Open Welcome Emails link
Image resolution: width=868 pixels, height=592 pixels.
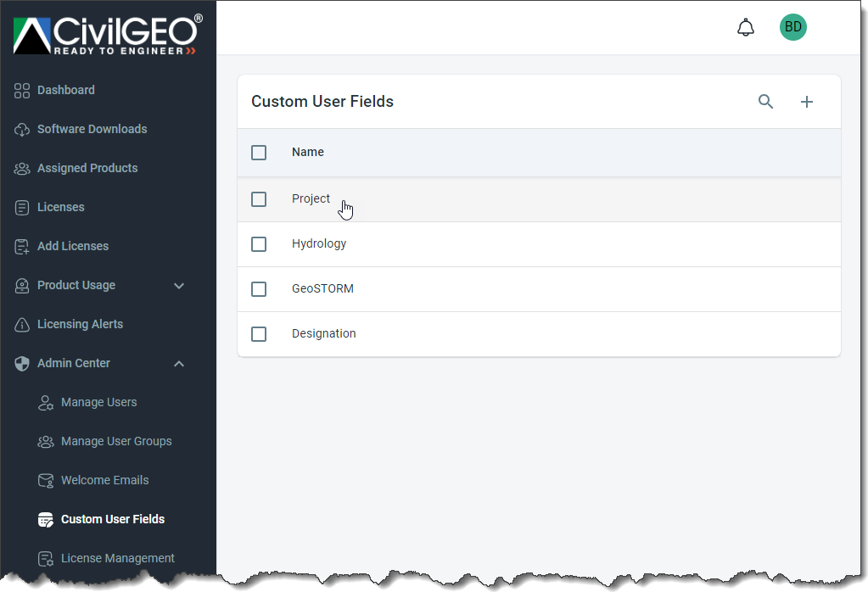[104, 480]
